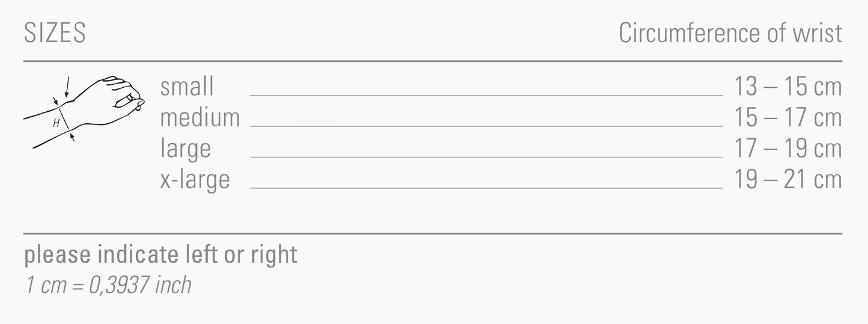Click the 19 – 21 cm measurement
868x324 pixels.
point(788,180)
